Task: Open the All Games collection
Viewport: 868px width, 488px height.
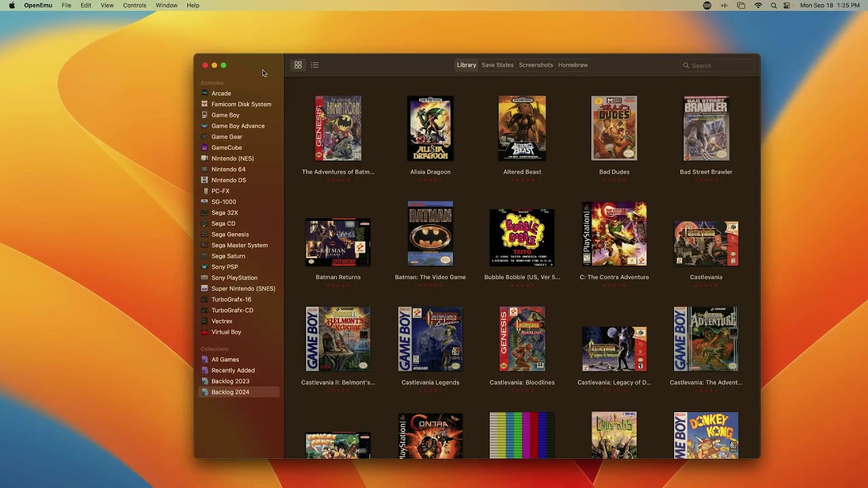Action: coord(238,360)
